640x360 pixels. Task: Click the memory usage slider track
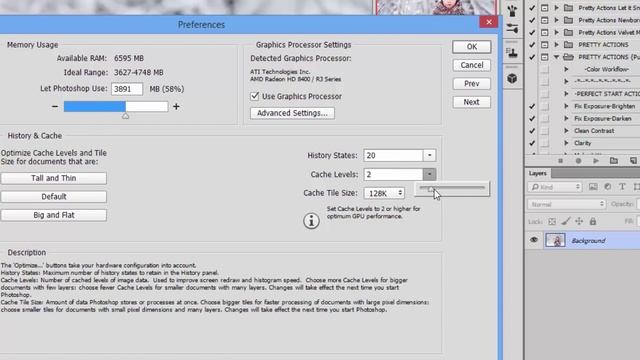[116, 107]
